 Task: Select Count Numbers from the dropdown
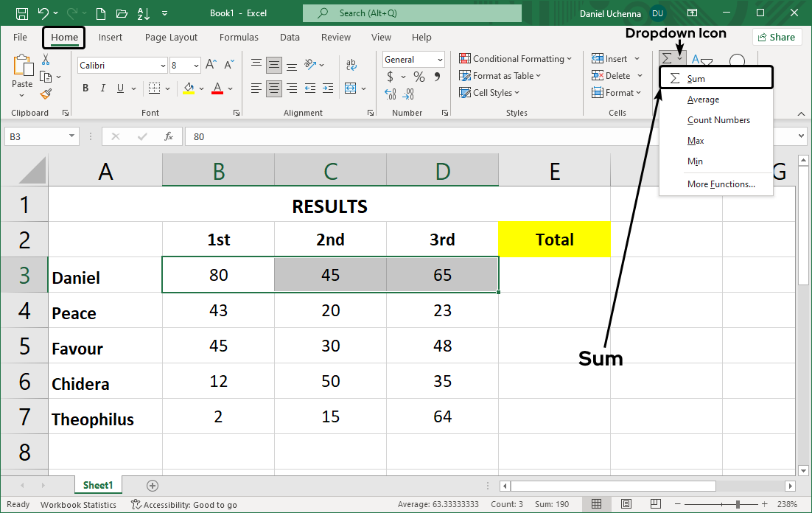718,119
